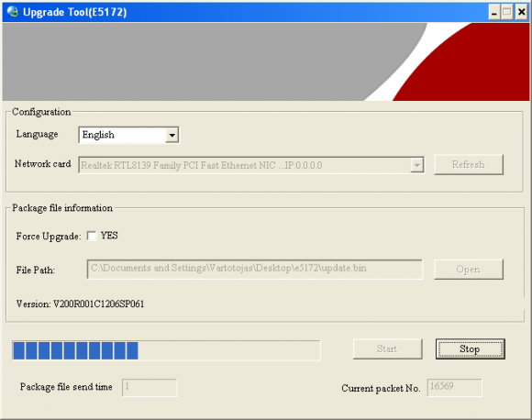Open the Language dropdown arrow
Viewport: 532px width, 420px height.
click(x=172, y=135)
